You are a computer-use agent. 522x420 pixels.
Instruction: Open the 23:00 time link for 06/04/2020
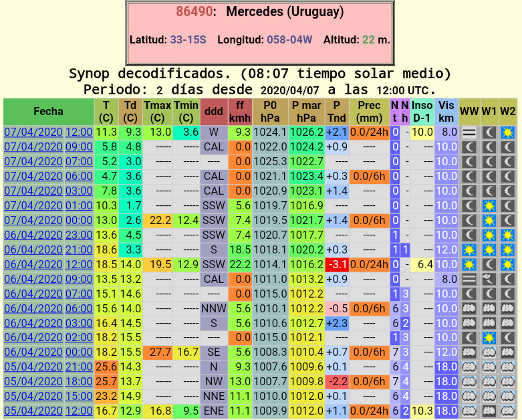pos(79,235)
